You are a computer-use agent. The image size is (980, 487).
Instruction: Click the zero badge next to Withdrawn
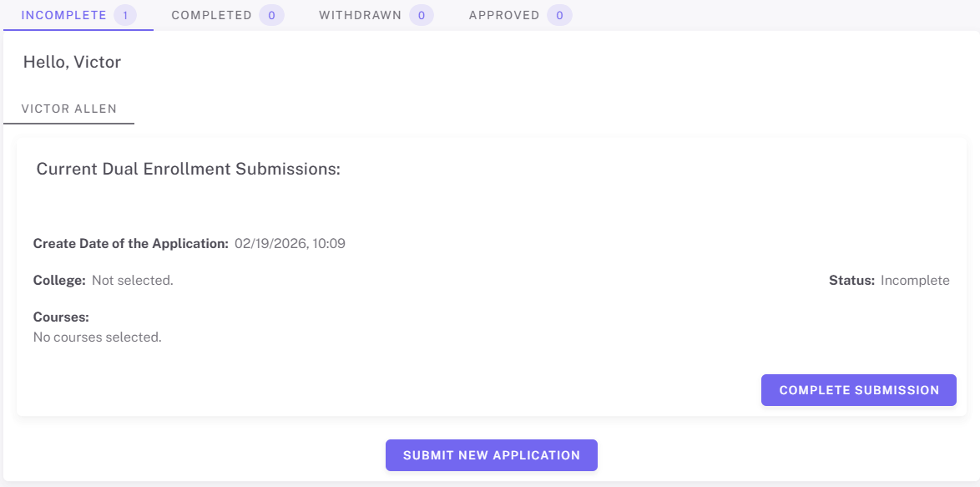pyautogui.click(x=420, y=14)
